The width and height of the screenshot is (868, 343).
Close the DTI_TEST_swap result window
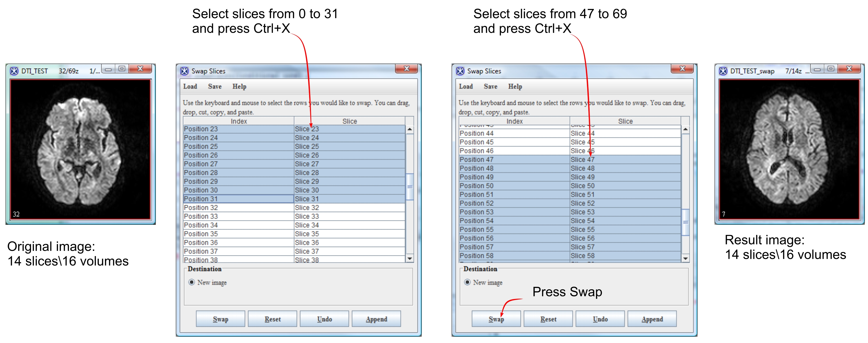point(849,69)
